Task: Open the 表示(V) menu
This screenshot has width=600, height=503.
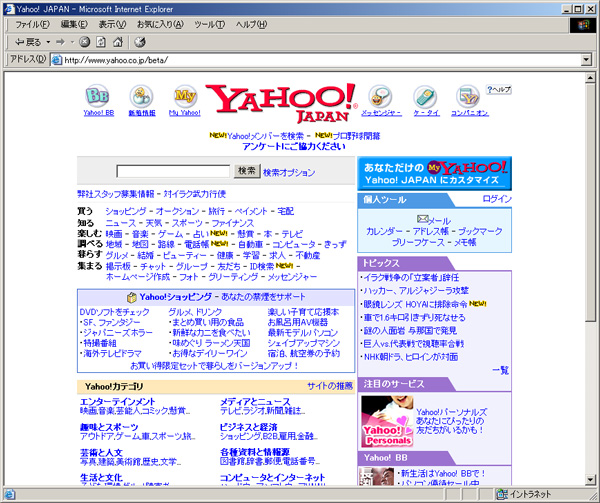Action: click(112, 24)
